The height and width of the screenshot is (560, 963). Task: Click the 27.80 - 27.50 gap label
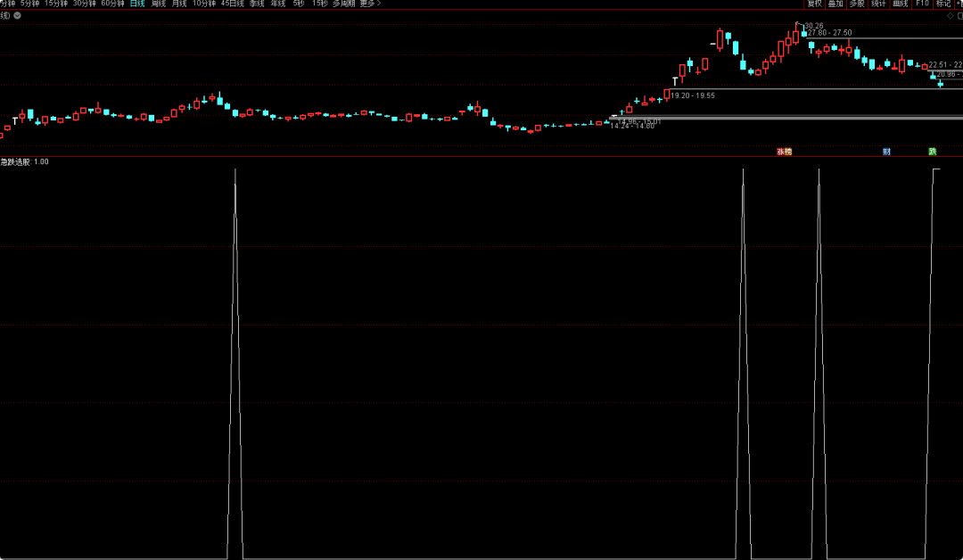[x=830, y=33]
